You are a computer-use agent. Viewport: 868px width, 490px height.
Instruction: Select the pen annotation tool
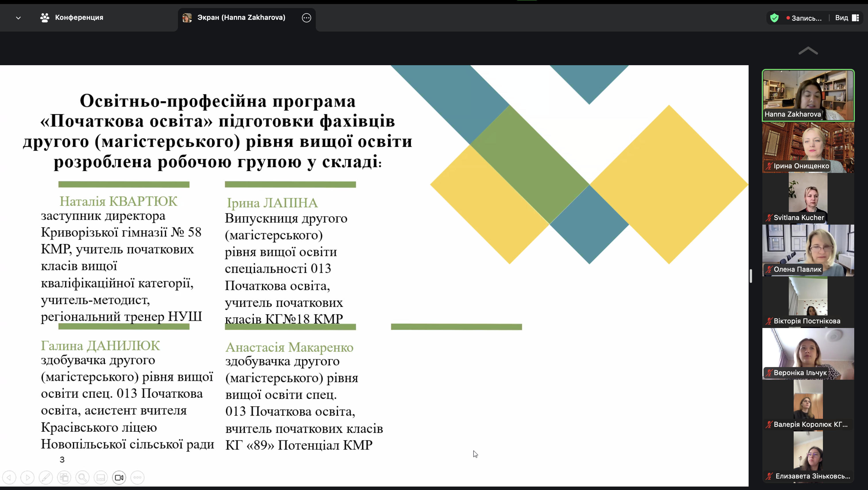tap(46, 477)
